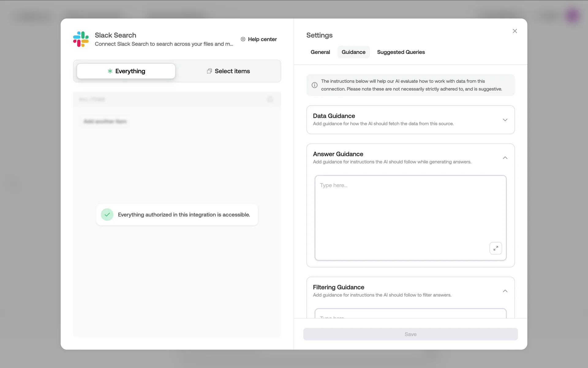Click the asterisk icon on Everything

(110, 71)
